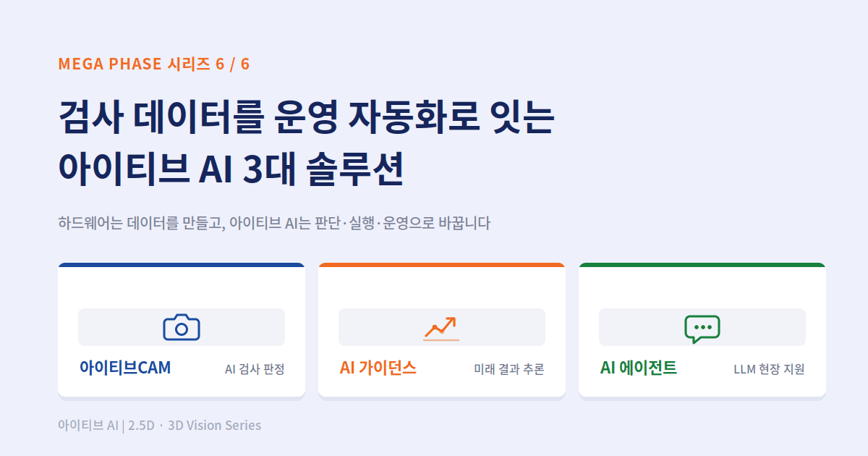The height and width of the screenshot is (456, 868).
Task: Select the 아이티브CAM card title
Action: click(x=125, y=368)
